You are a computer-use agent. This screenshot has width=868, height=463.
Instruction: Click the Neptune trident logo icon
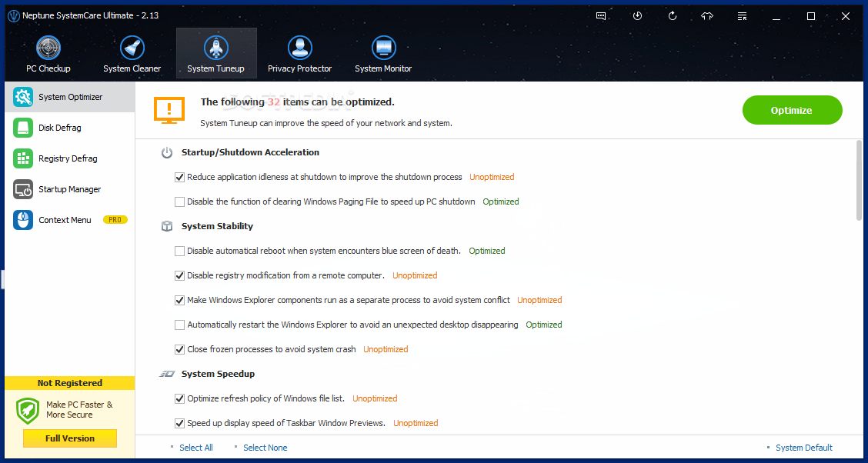tap(14, 15)
